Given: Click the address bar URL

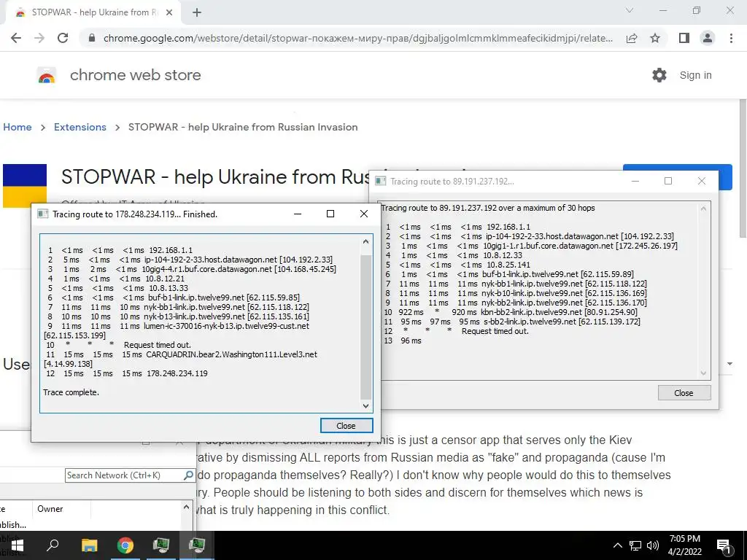Looking at the screenshot, I should point(357,38).
